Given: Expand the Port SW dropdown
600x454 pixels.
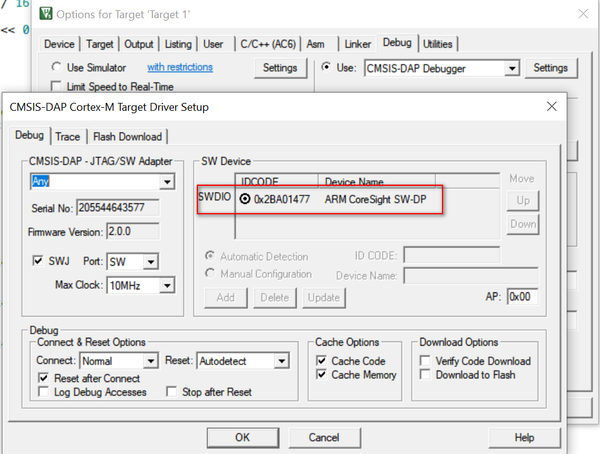Looking at the screenshot, I should (x=151, y=262).
